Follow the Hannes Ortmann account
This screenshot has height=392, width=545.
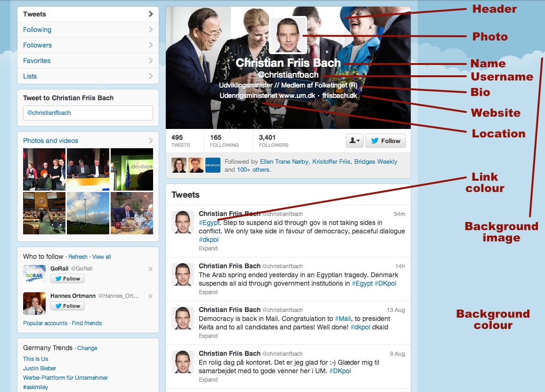[67, 306]
